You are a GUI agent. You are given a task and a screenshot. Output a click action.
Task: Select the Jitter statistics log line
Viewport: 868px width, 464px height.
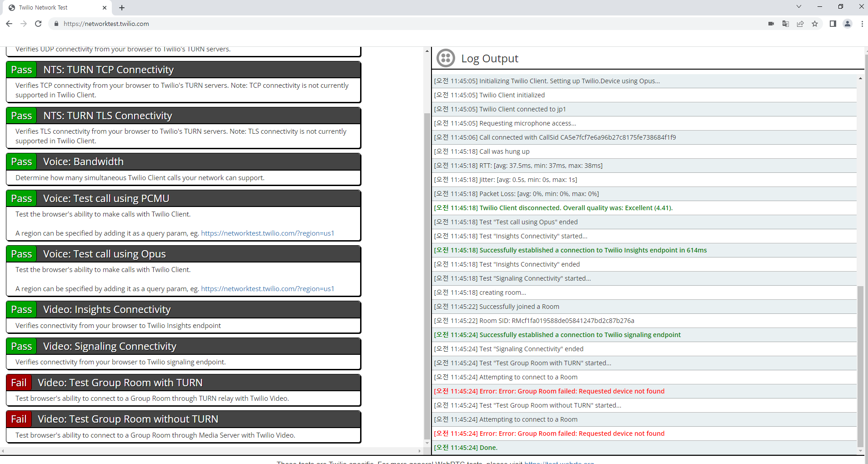point(645,180)
